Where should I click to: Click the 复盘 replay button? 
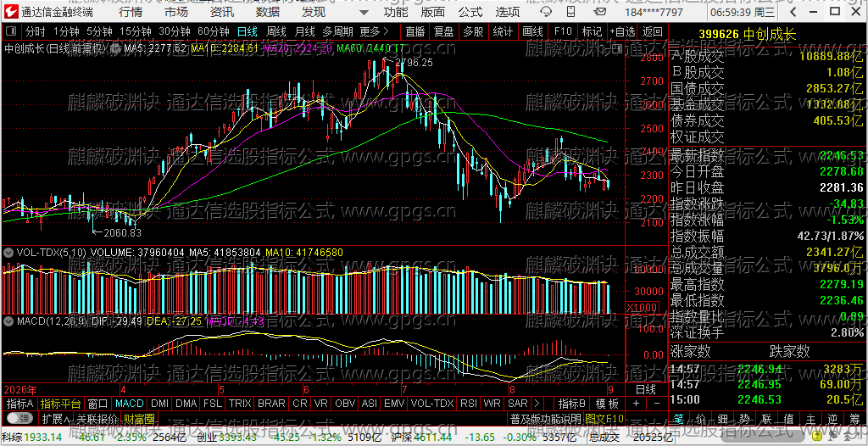coord(444,31)
